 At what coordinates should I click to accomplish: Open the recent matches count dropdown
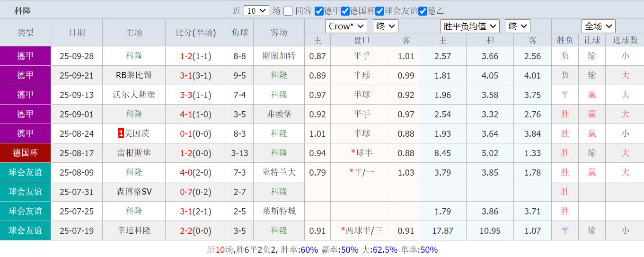pyautogui.click(x=256, y=11)
